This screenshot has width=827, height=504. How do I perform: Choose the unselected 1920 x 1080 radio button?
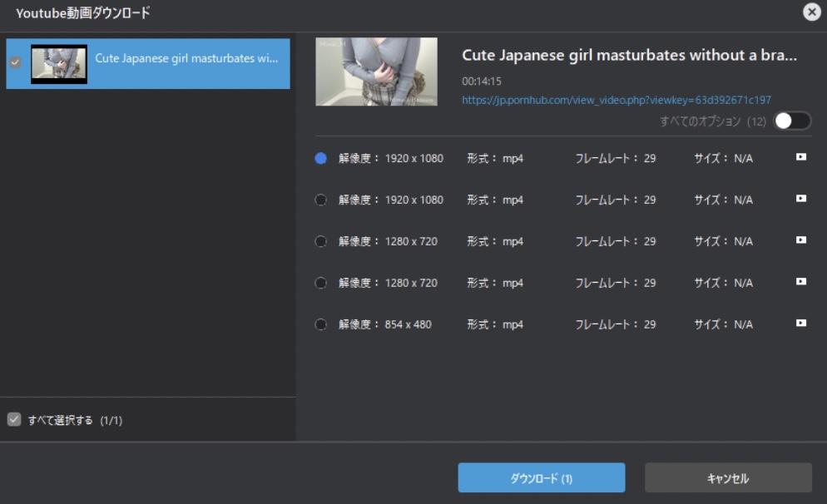320,200
